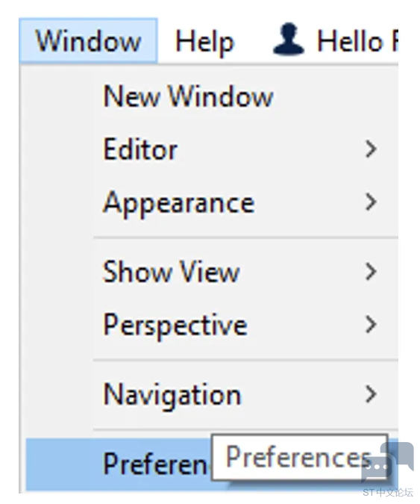
Task: Select the Perspective menu entry
Action: click(x=213, y=325)
